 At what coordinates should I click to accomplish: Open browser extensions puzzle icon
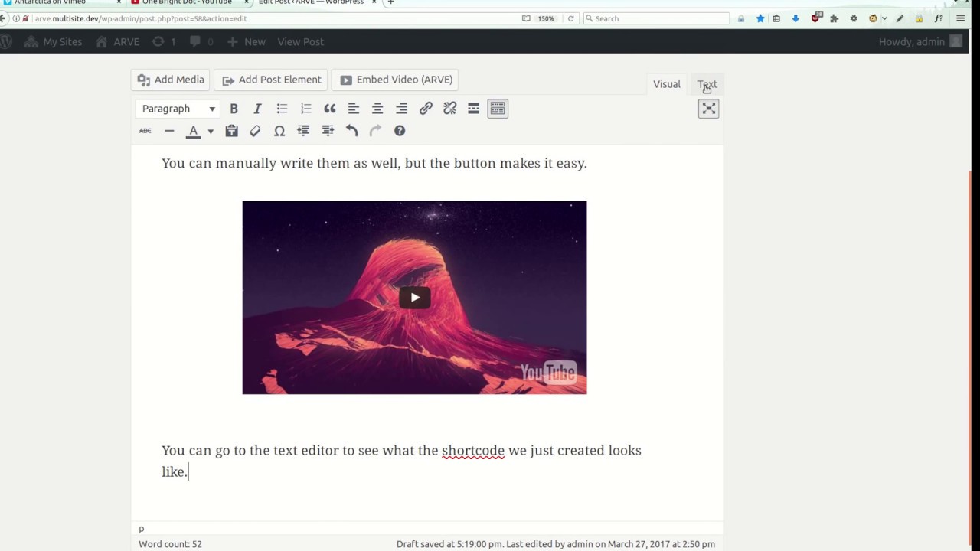[x=834, y=18]
